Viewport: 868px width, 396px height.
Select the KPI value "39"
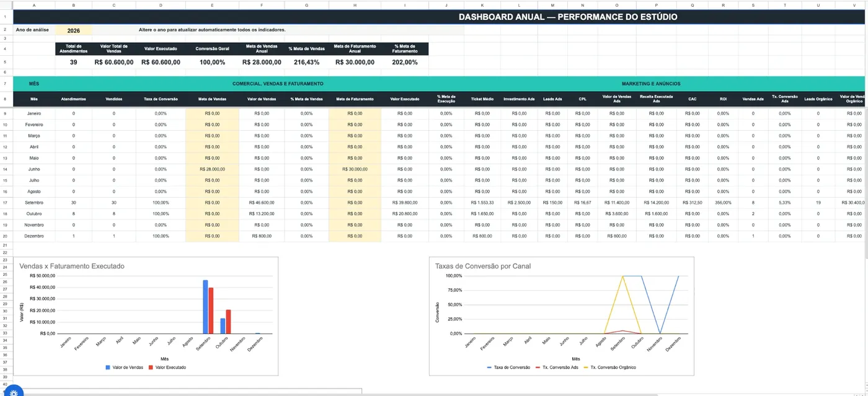(x=74, y=62)
